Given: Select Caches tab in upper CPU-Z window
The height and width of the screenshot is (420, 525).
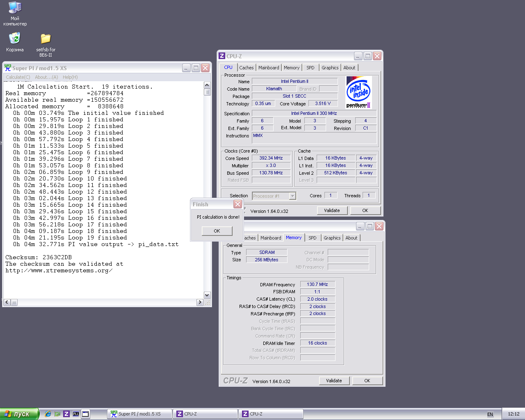Looking at the screenshot, I should [247, 68].
